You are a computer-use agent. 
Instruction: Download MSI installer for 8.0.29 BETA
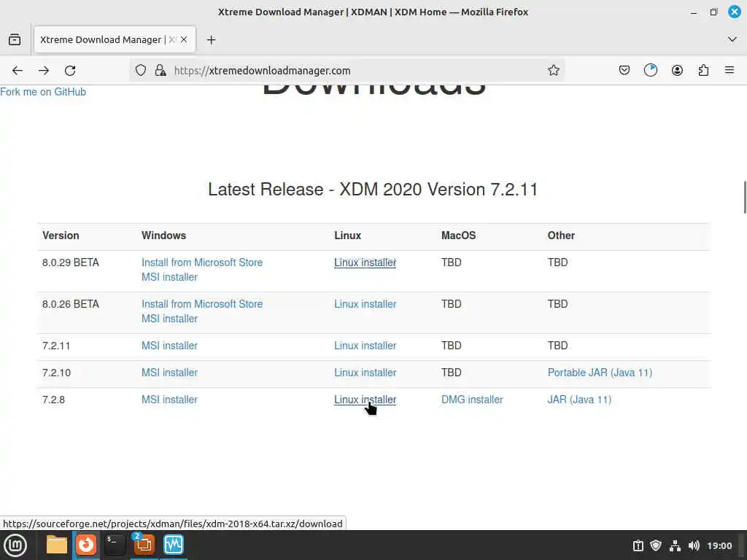pyautogui.click(x=169, y=277)
